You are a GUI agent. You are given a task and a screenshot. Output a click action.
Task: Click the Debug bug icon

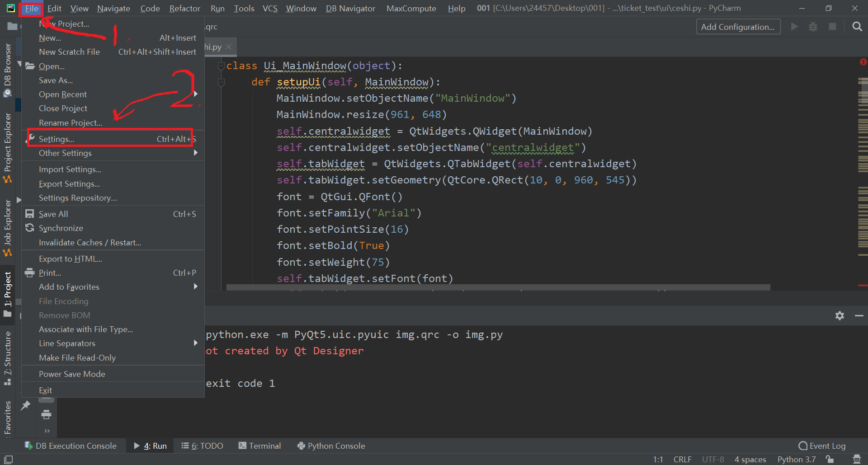[813, 27]
